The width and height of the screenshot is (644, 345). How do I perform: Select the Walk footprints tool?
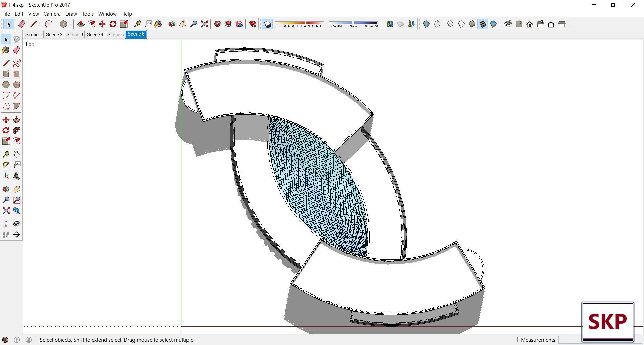click(6, 234)
